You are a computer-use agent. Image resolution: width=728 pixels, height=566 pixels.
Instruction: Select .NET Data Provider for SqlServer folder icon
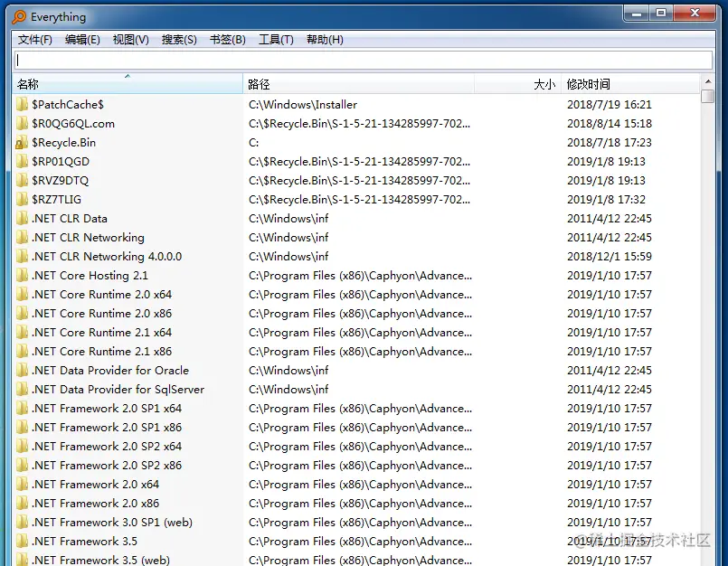click(22, 390)
